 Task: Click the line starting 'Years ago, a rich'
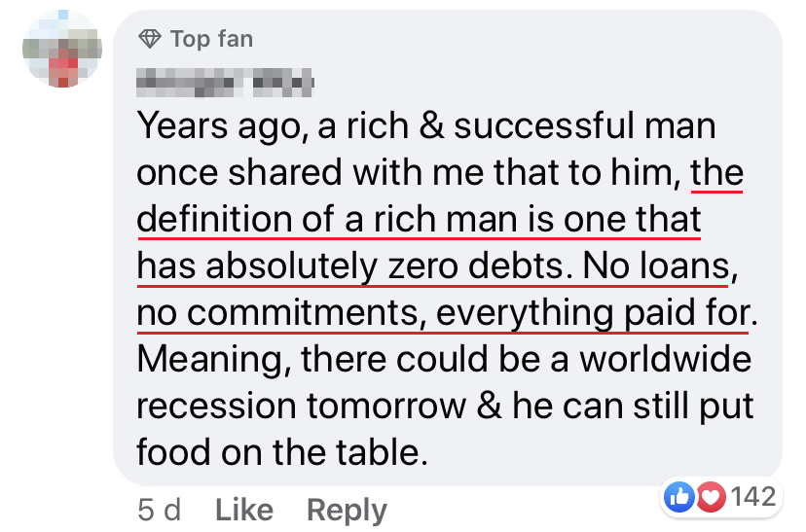425,126
